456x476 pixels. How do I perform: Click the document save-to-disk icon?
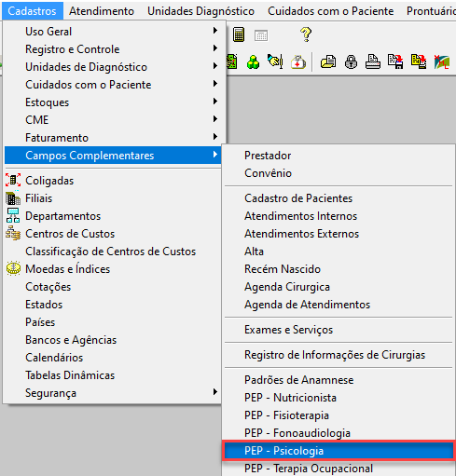[395, 61]
